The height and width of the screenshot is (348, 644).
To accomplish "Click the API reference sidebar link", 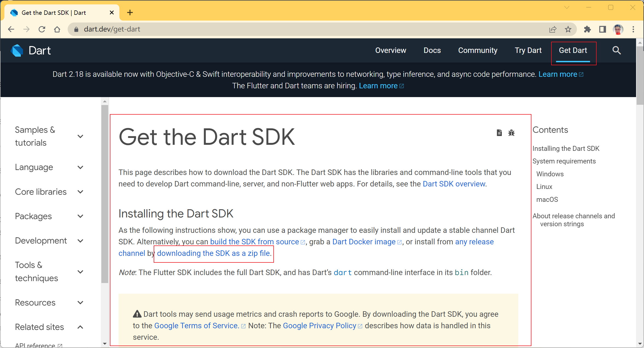I will [39, 345].
